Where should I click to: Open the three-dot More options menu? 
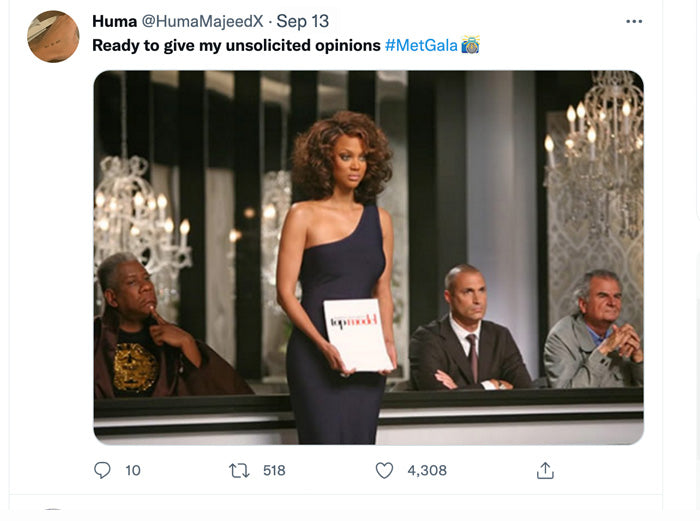(634, 21)
